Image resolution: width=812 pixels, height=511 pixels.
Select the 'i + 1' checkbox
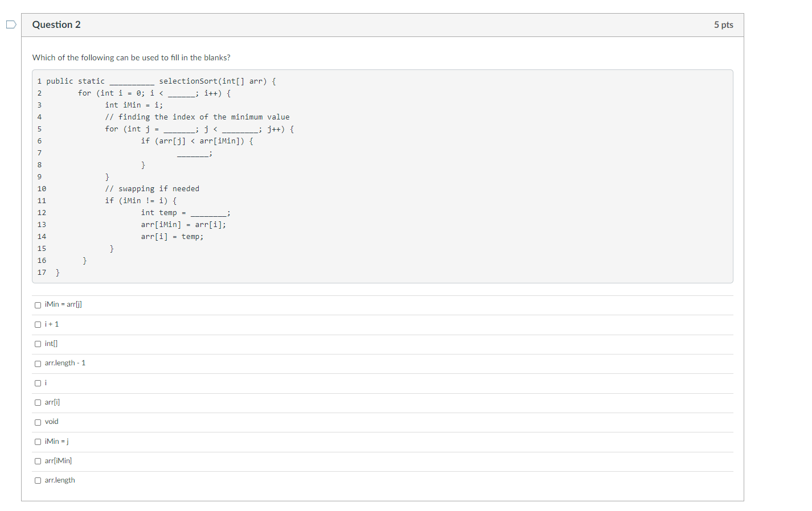(38, 324)
